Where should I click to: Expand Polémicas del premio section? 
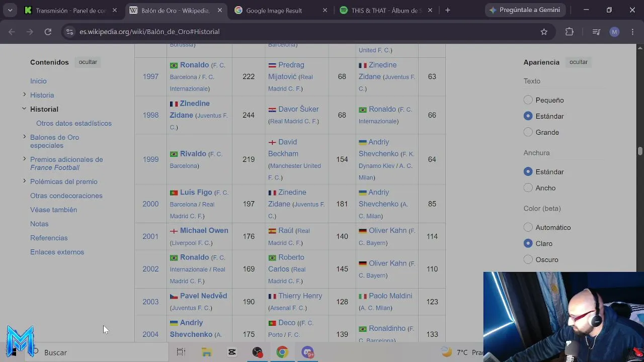click(24, 181)
